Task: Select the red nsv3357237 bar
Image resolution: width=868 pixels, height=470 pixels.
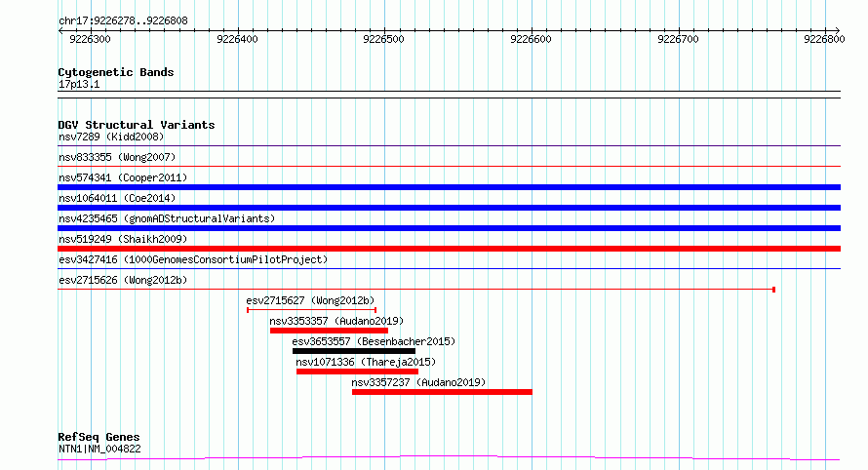Action: (442, 392)
